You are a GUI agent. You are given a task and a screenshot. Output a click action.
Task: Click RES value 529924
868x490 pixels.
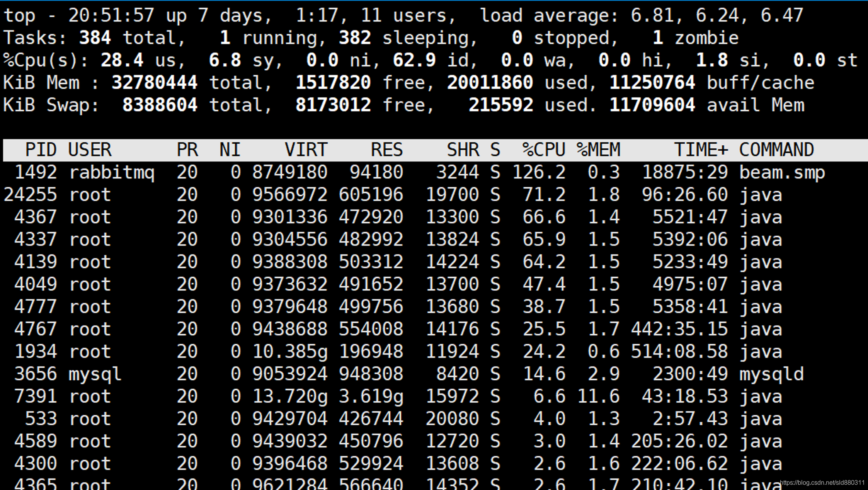(x=371, y=464)
